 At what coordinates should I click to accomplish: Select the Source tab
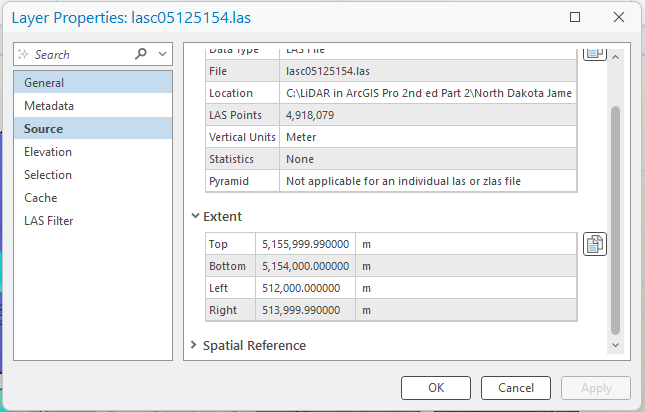[93, 129]
